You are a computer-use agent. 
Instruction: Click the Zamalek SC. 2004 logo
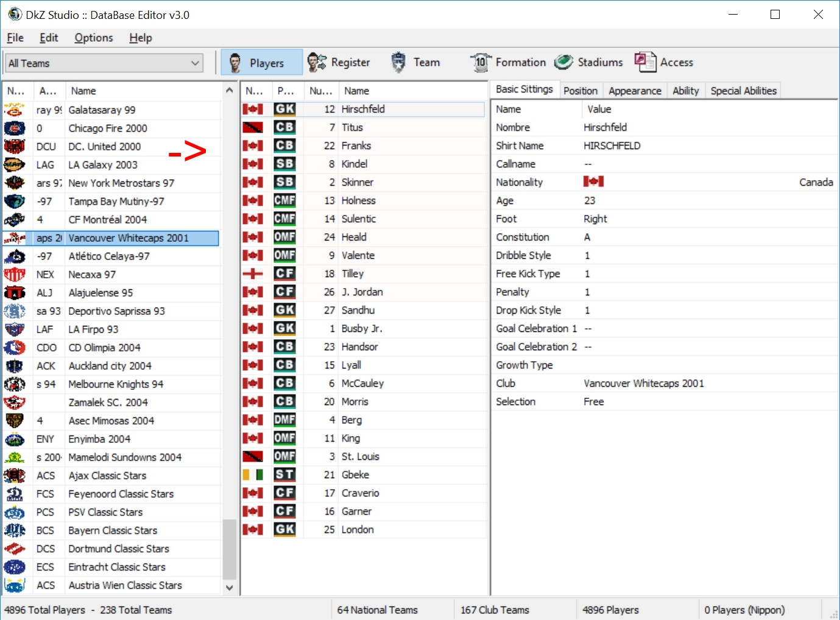click(15, 402)
